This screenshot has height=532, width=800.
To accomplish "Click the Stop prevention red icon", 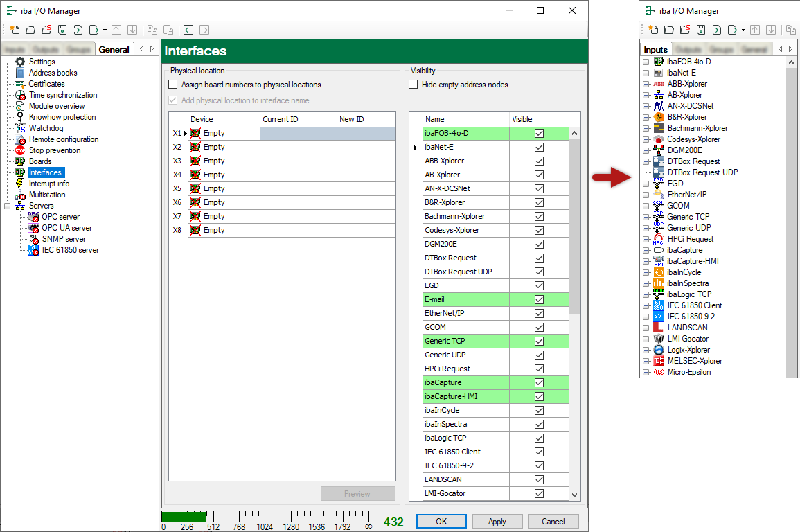I will tap(20, 150).
